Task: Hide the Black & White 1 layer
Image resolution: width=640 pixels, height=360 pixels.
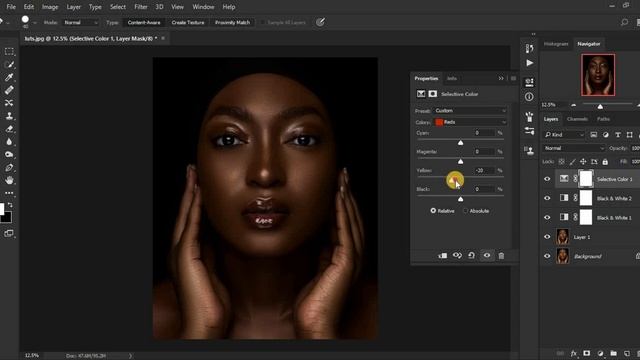Action: 547,218
